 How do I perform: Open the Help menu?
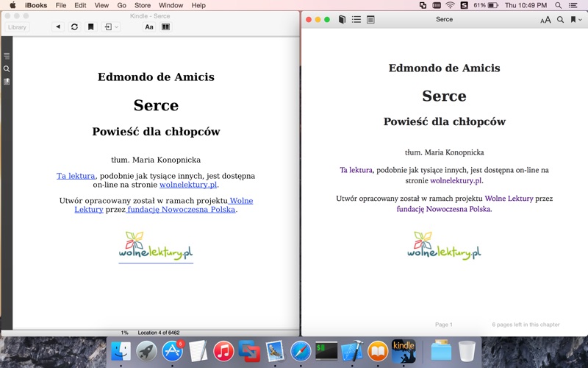click(x=198, y=5)
